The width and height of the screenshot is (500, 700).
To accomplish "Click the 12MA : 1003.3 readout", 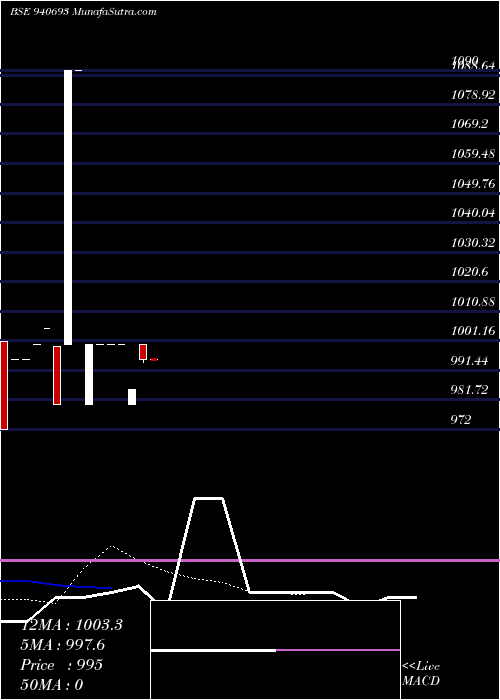I will [71, 625].
